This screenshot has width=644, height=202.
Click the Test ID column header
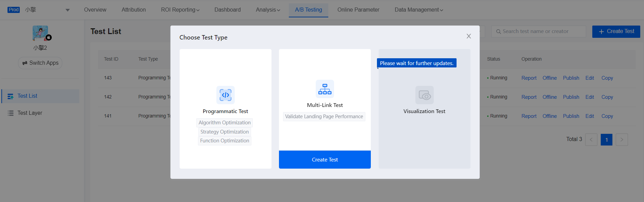coord(111,59)
